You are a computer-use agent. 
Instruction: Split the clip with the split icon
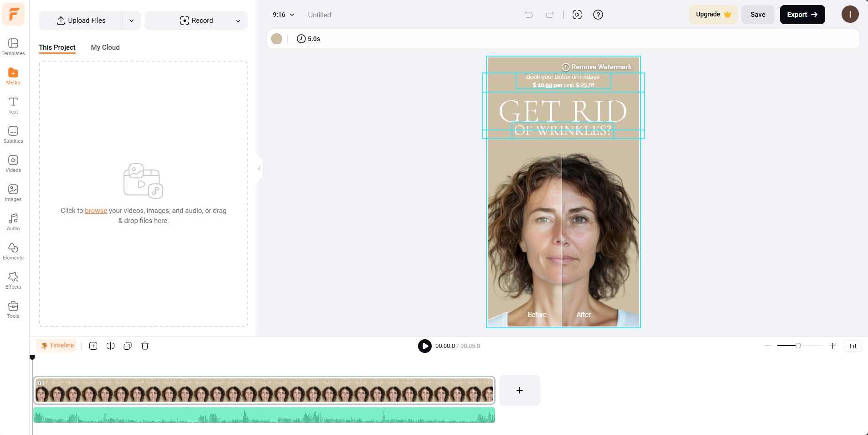point(110,346)
